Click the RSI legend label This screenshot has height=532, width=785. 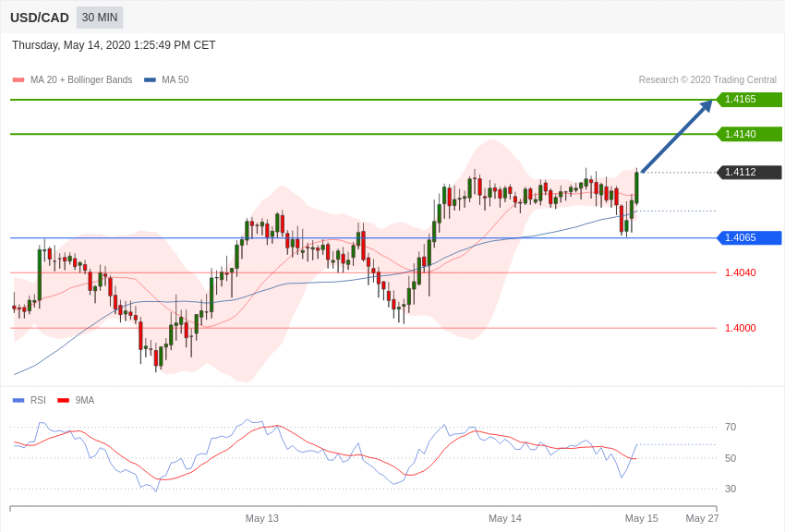[38, 400]
